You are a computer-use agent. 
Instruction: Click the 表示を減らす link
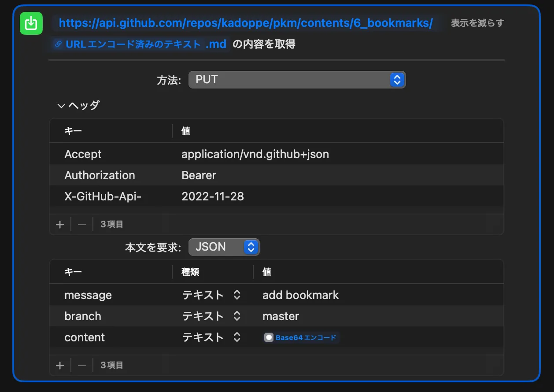(x=477, y=23)
